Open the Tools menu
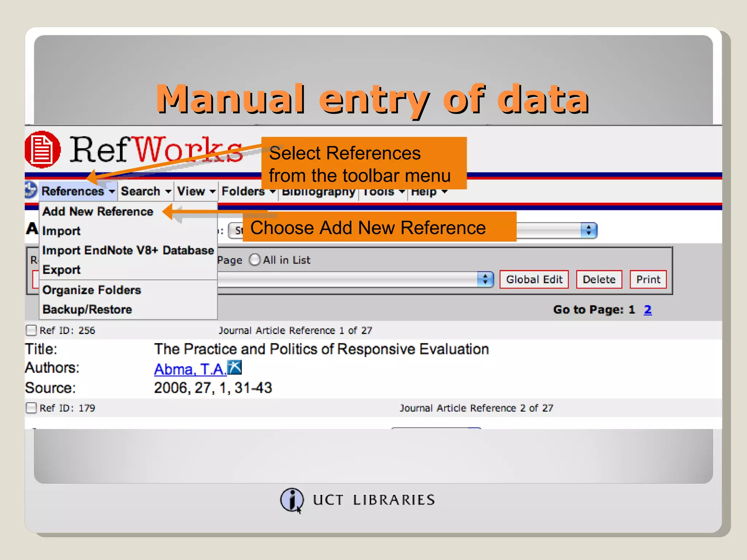 click(x=383, y=192)
